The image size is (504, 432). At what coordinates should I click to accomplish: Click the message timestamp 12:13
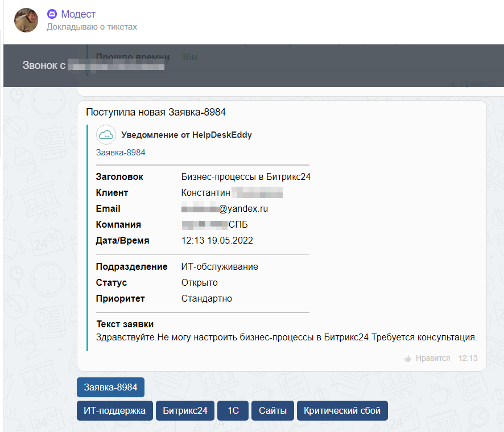point(468,359)
